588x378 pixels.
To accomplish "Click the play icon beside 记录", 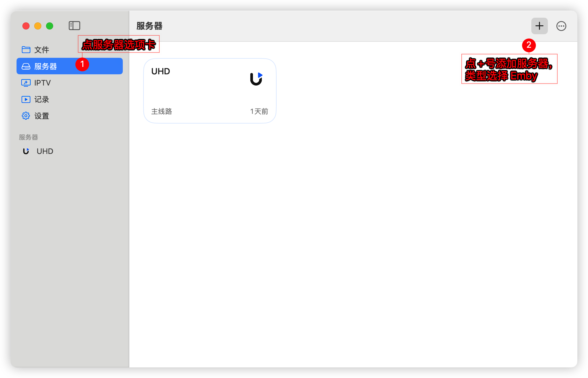I will 26,99.
